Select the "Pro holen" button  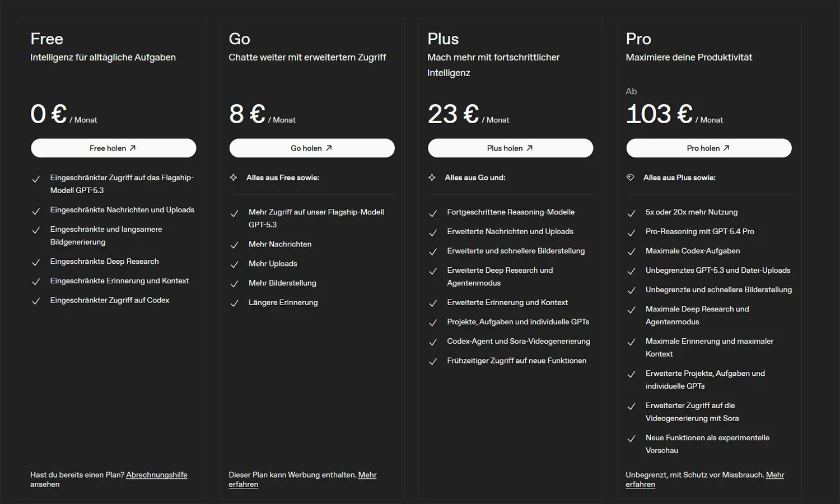click(708, 148)
